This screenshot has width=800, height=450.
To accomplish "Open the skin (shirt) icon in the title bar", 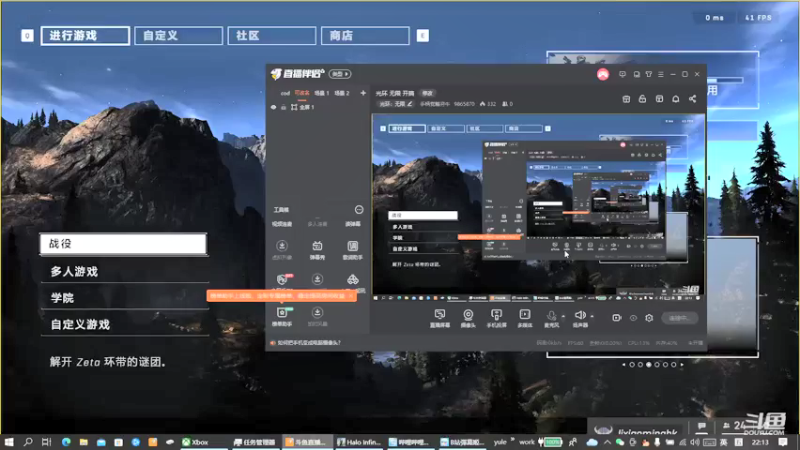I will click(x=648, y=74).
